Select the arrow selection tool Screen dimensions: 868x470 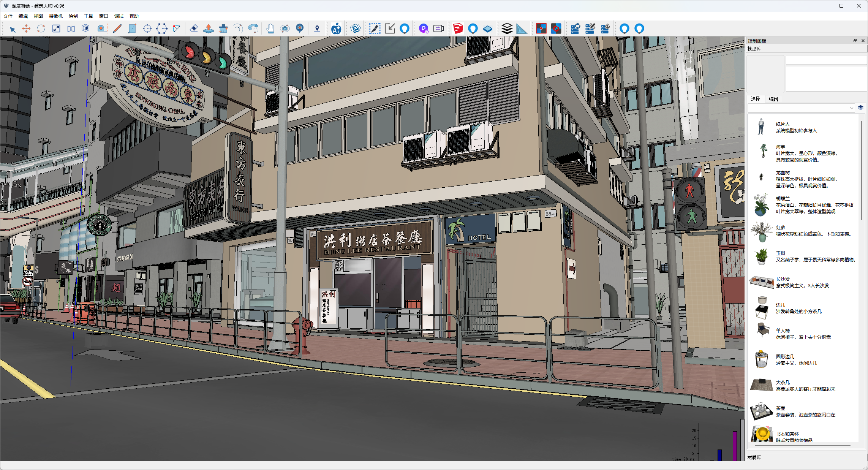(12, 29)
